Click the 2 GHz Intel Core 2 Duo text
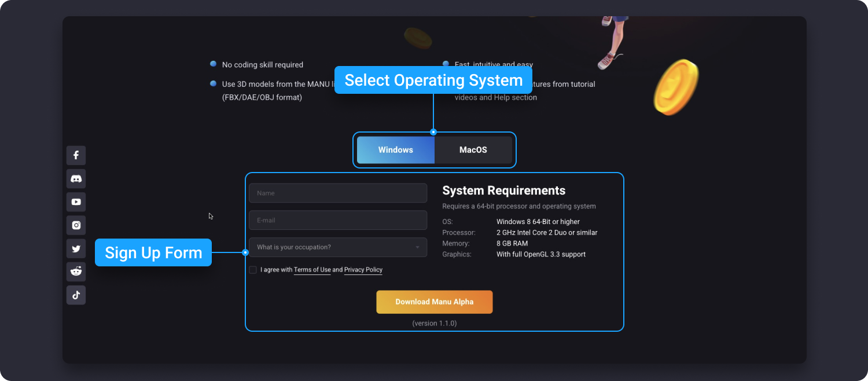 547,233
